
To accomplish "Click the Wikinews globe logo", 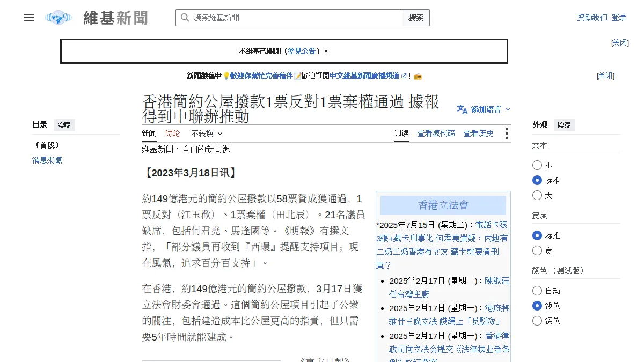I will (x=58, y=18).
